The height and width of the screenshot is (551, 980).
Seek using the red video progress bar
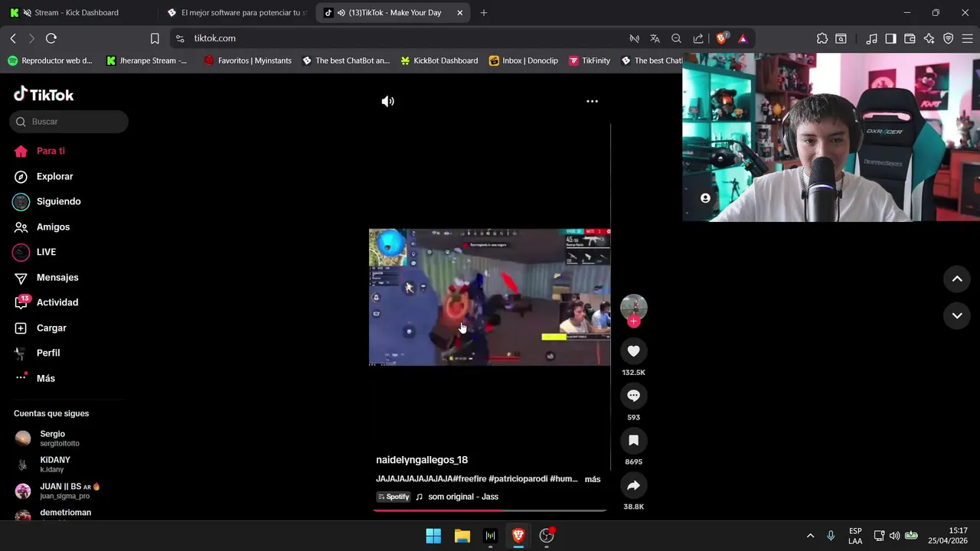pyautogui.click(x=489, y=510)
